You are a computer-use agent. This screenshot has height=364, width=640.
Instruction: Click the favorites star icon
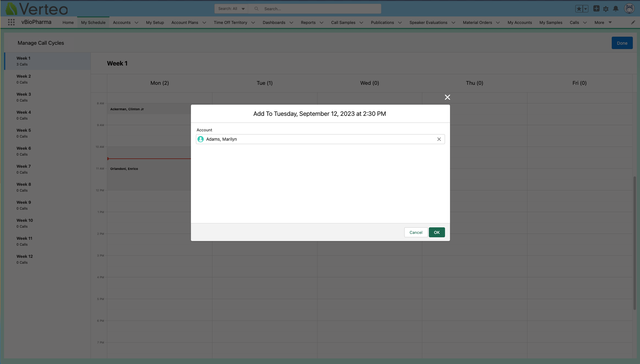click(579, 9)
